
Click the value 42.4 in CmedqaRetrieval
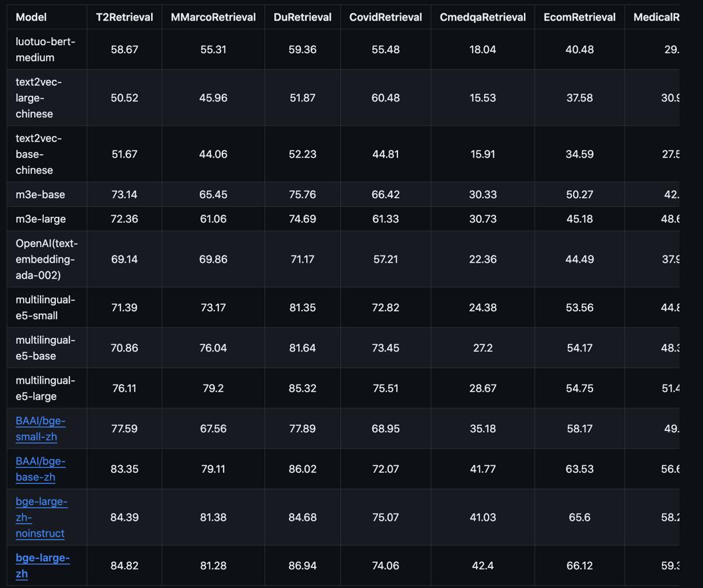483,565
